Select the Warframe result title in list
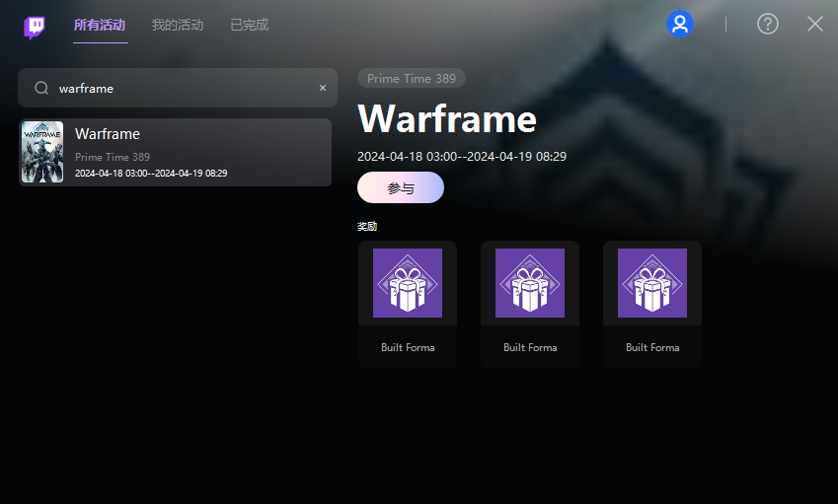 tap(108, 134)
